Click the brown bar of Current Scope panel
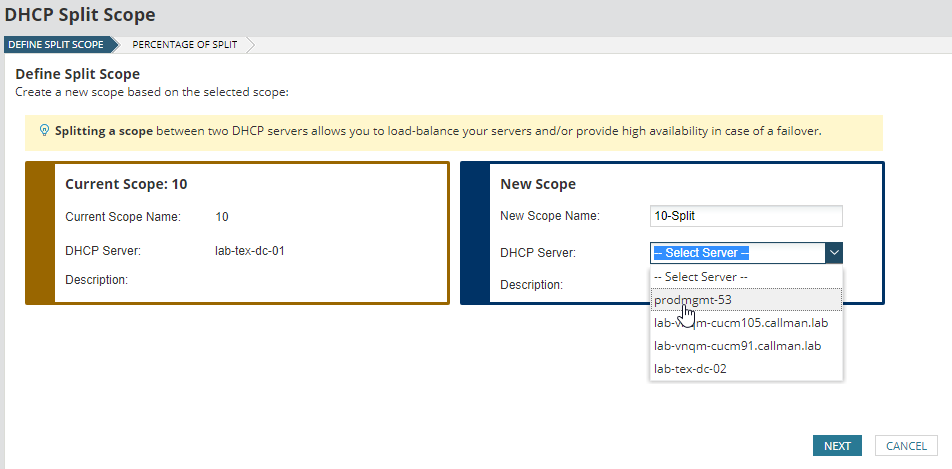This screenshot has width=952, height=469. pos(39,232)
